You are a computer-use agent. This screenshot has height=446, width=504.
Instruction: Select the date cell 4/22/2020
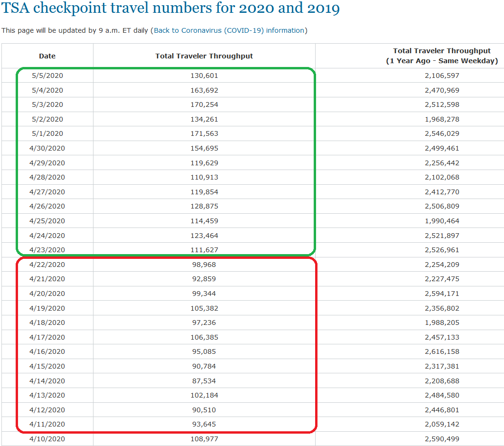[47, 265]
